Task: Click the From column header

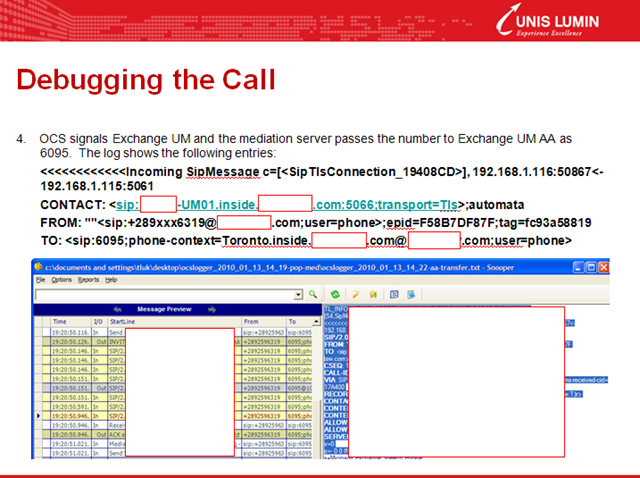Action: 264,322
